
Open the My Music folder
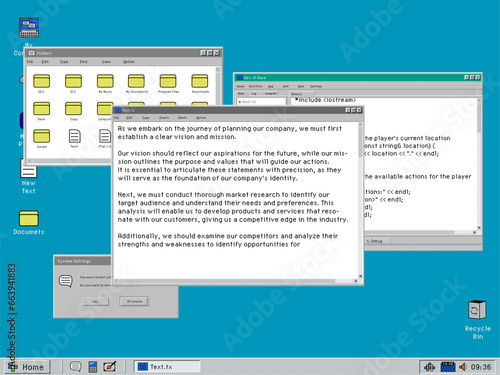coord(105,81)
